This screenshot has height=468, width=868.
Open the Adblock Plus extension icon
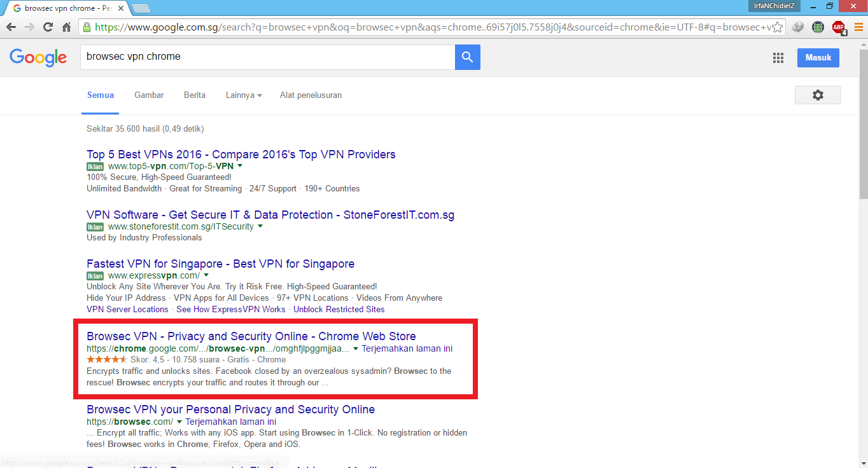839,27
